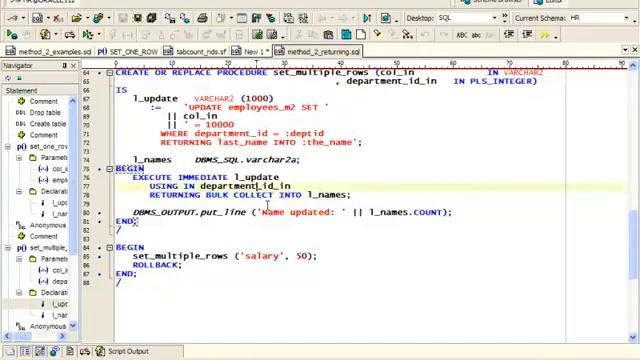Click the blank new page icon

pos(361,35)
